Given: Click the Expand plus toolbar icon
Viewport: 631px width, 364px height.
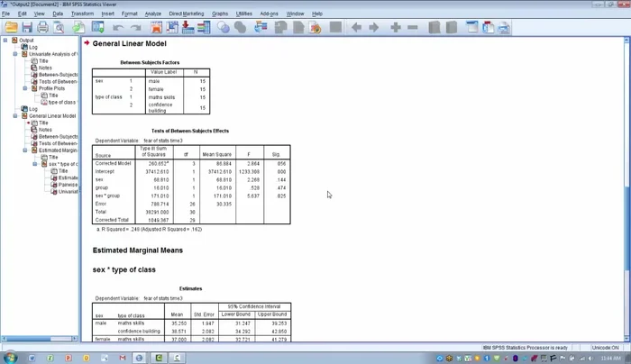Looking at the screenshot, I should (x=396, y=27).
